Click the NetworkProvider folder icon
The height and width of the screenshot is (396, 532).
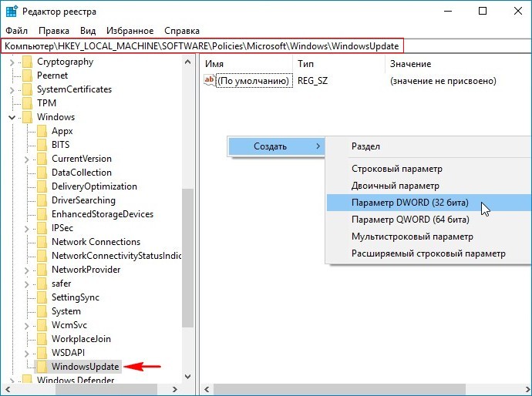point(42,270)
